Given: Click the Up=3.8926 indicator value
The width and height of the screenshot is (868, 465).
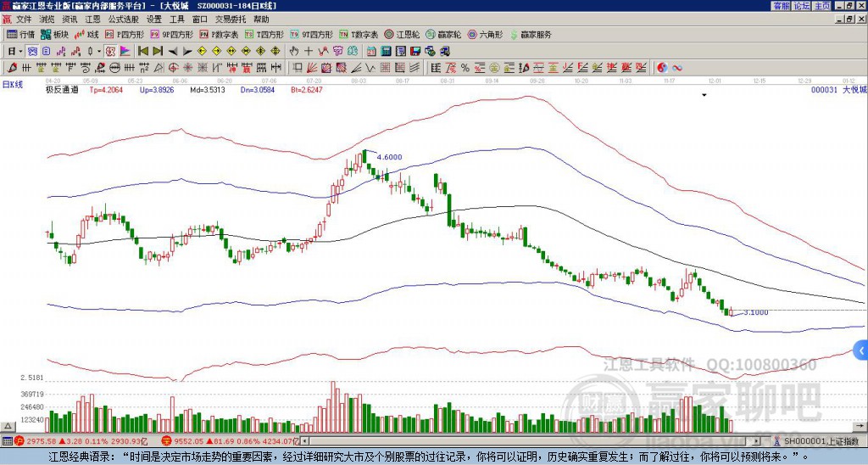Looking at the screenshot, I should click(157, 89).
